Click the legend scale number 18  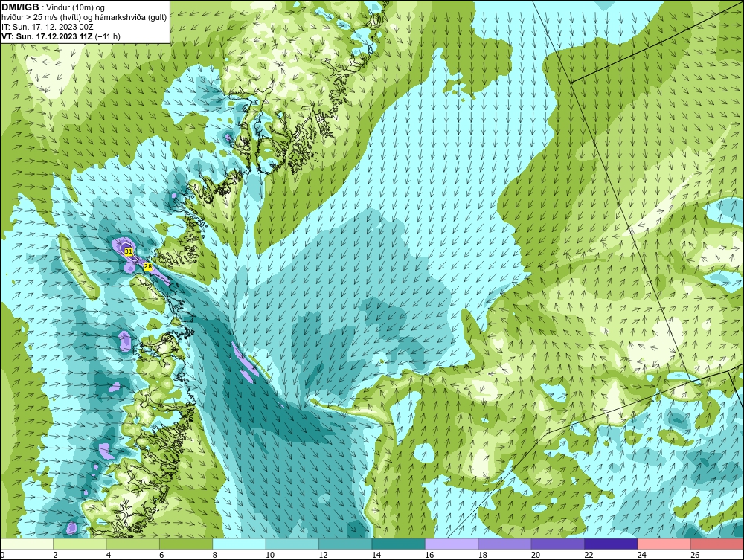pos(483,555)
